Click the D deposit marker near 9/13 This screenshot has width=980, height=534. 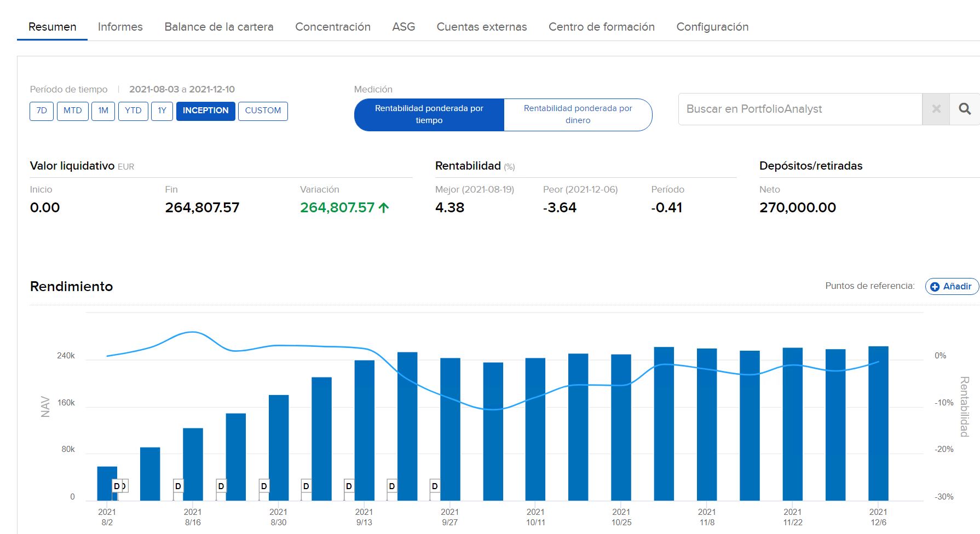[x=349, y=486]
